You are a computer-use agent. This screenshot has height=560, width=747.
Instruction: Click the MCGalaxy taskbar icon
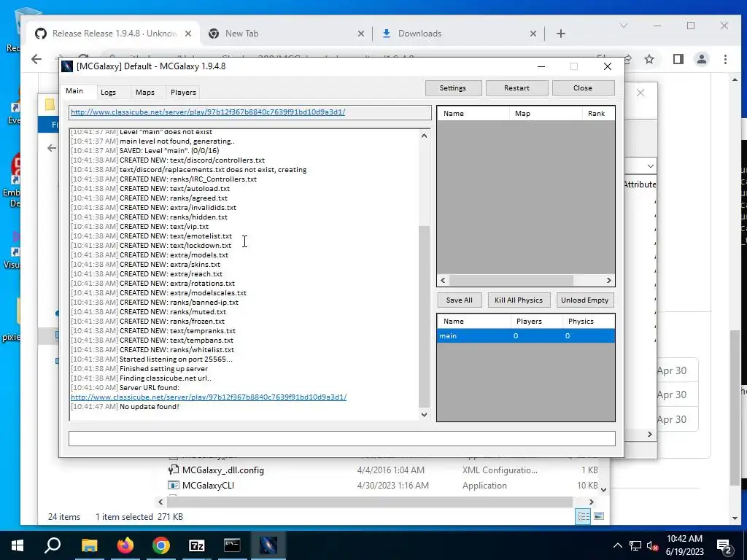[268, 545]
